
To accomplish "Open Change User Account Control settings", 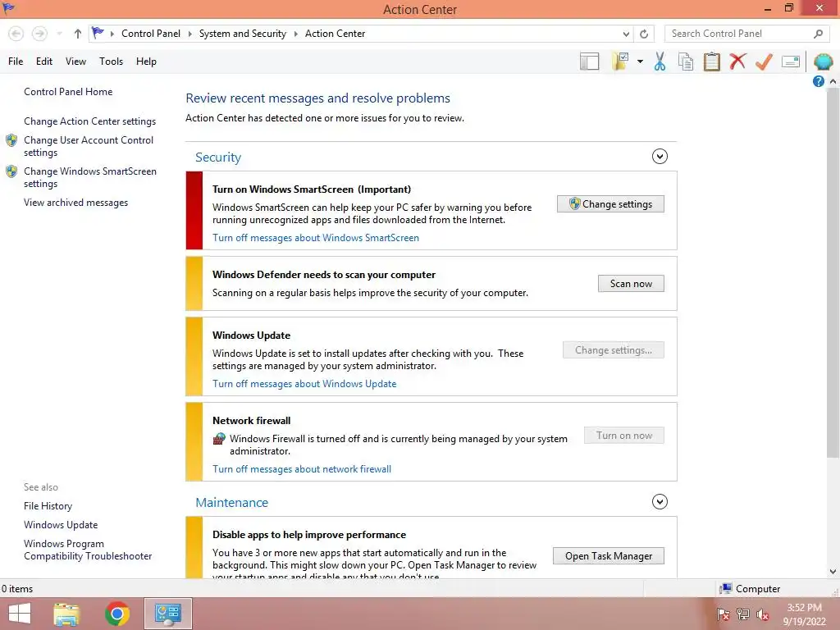I will pyautogui.click(x=89, y=146).
